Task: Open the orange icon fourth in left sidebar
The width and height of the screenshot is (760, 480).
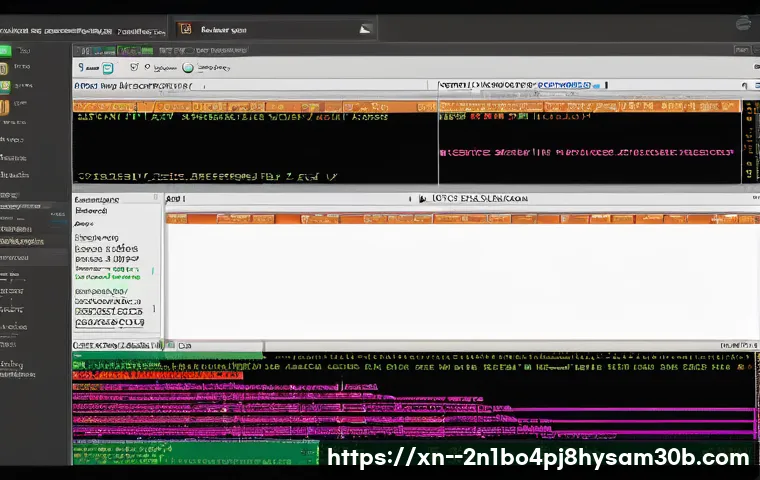Action: pyautogui.click(x=5, y=107)
